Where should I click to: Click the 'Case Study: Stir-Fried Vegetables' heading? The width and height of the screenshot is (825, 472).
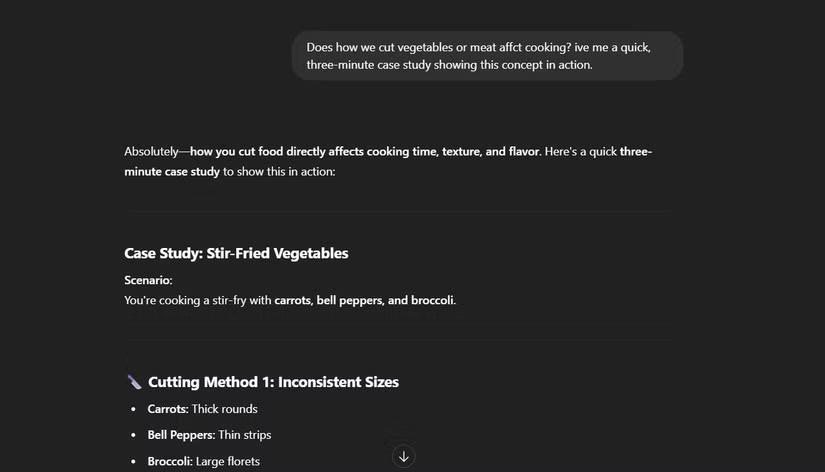(x=236, y=254)
